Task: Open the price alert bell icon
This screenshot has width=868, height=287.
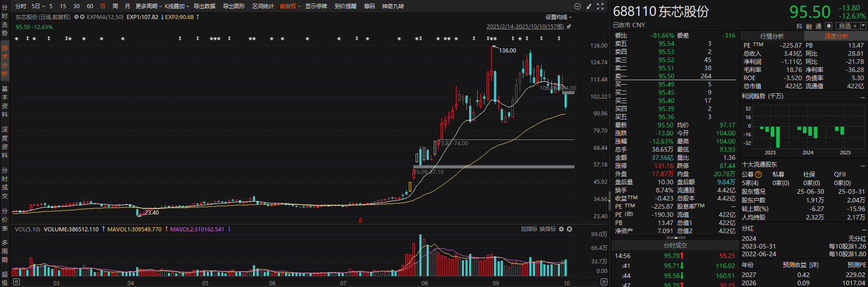Action: pyautogui.click(x=829, y=26)
